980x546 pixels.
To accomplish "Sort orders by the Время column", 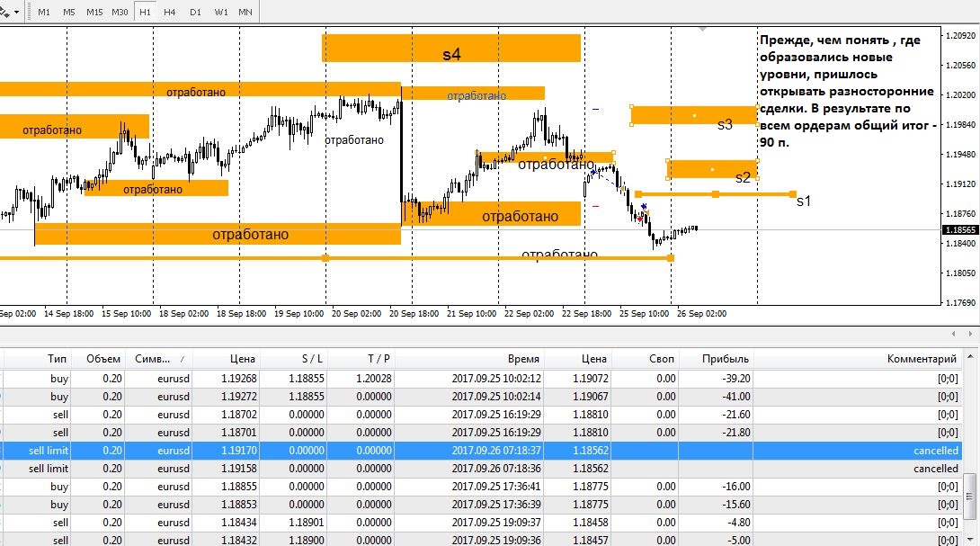I will point(470,358).
